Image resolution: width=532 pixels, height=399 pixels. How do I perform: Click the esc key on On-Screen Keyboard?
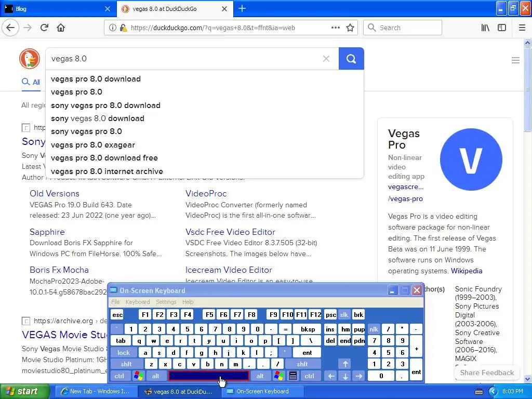[117, 314]
